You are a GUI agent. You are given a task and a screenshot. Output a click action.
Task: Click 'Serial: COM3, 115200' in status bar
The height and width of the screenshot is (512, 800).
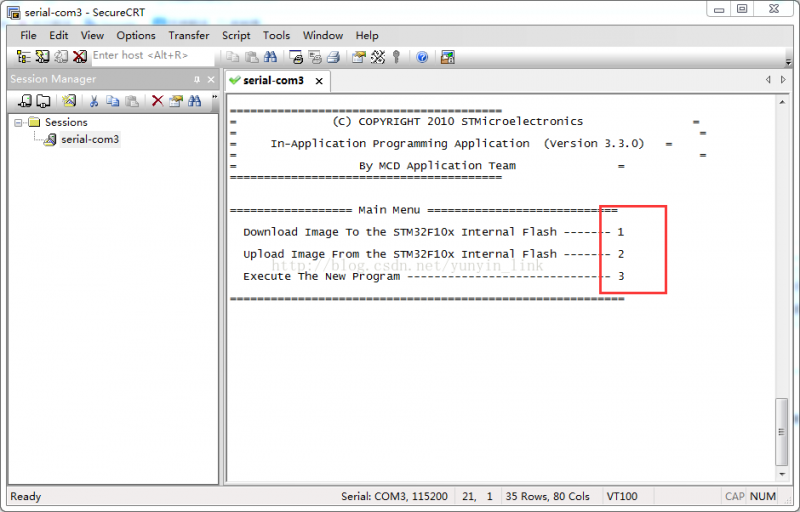pos(394,496)
